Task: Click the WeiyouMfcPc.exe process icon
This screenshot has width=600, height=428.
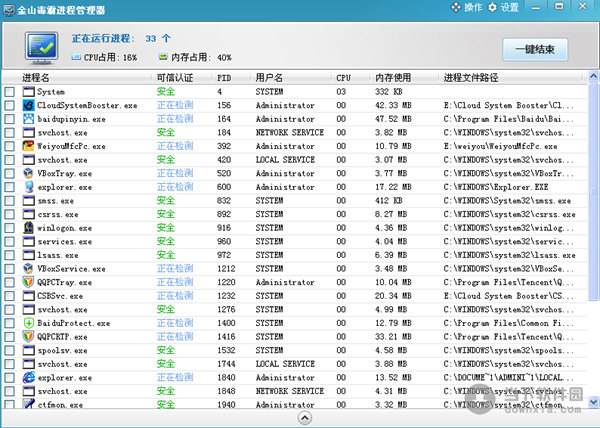Action: tap(28, 146)
